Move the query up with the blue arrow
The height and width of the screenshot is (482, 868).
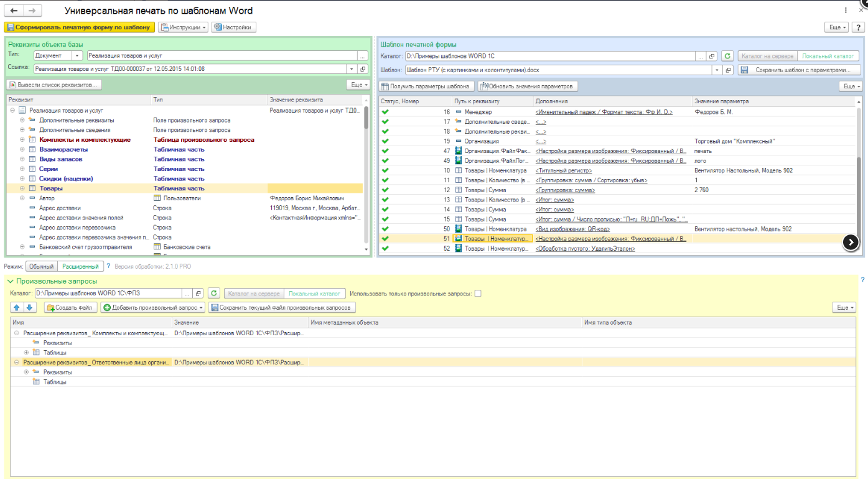tap(17, 307)
